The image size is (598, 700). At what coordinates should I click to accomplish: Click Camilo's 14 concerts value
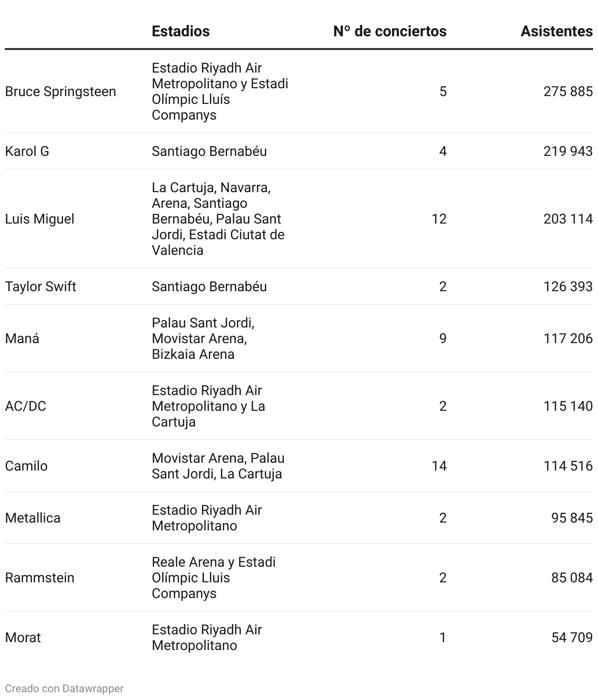point(439,466)
